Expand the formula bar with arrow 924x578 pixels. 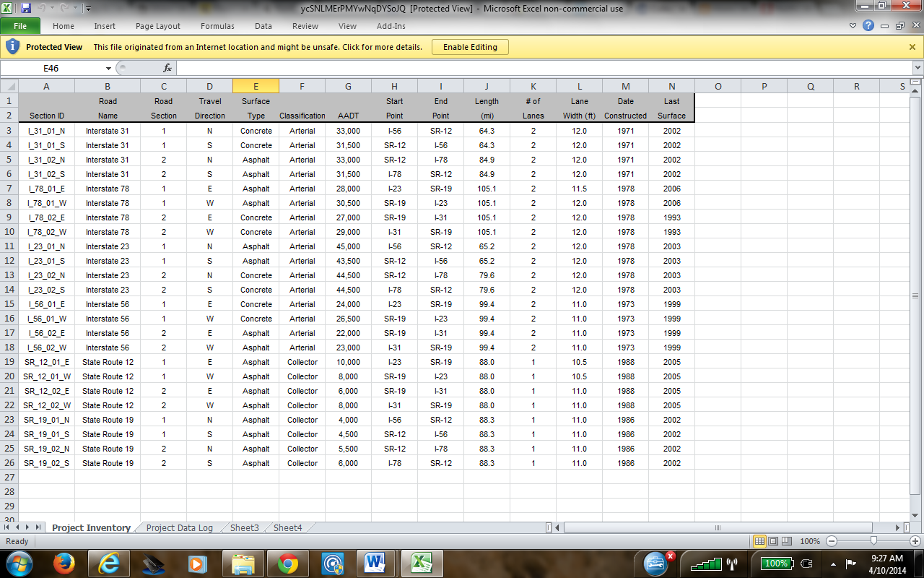918,68
